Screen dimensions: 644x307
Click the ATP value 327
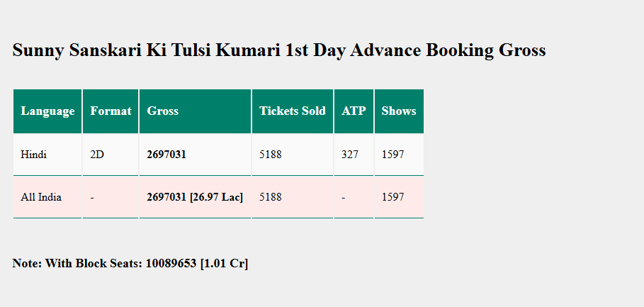pos(350,155)
